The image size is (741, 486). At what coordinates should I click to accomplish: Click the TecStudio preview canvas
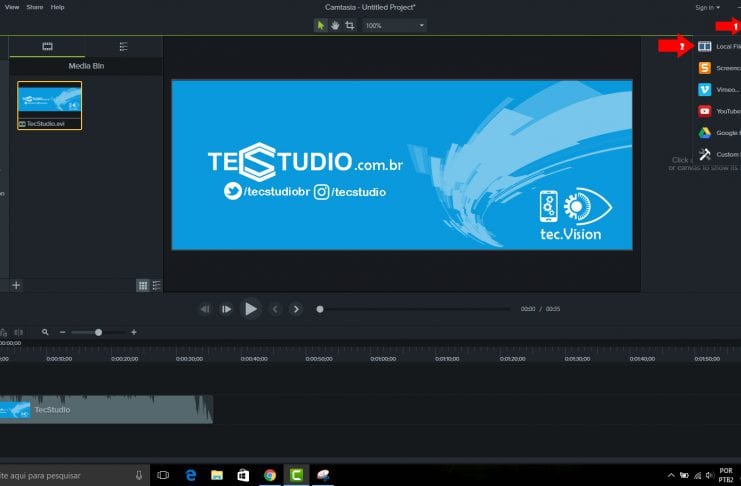402,165
